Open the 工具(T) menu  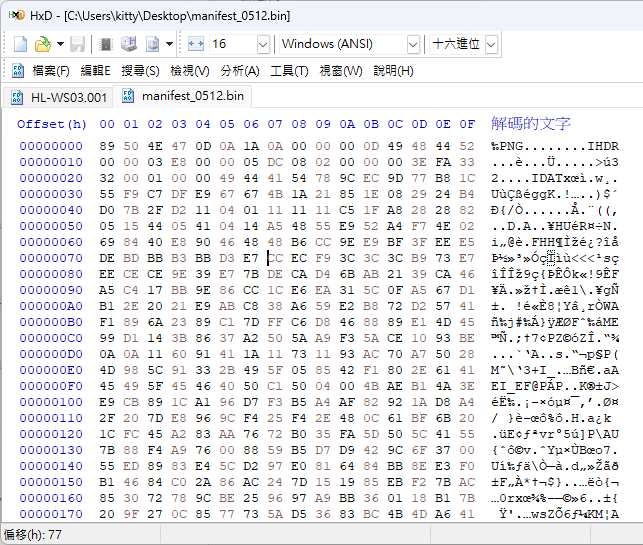pyautogui.click(x=290, y=71)
